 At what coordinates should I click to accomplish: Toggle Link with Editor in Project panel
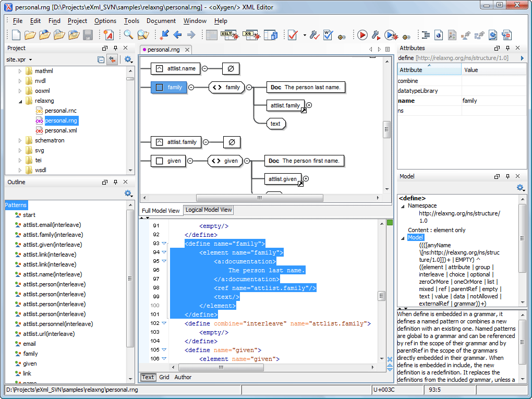(x=112, y=59)
